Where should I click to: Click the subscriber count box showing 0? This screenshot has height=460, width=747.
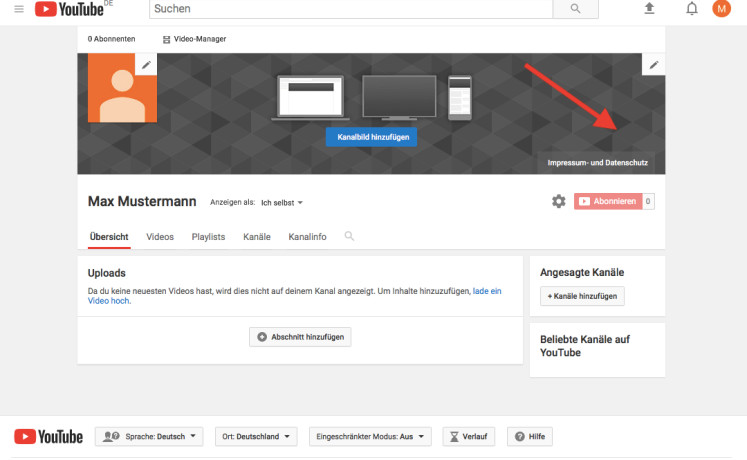[x=648, y=201]
